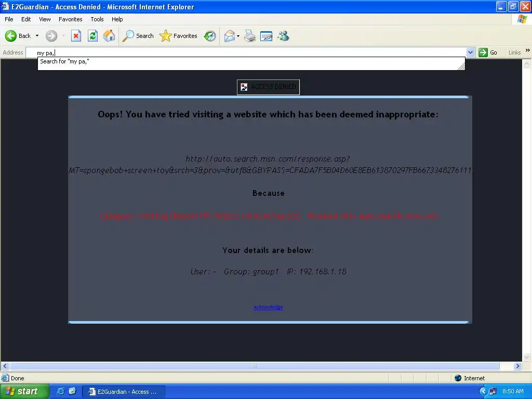Print the page with printer icon

tap(250, 36)
